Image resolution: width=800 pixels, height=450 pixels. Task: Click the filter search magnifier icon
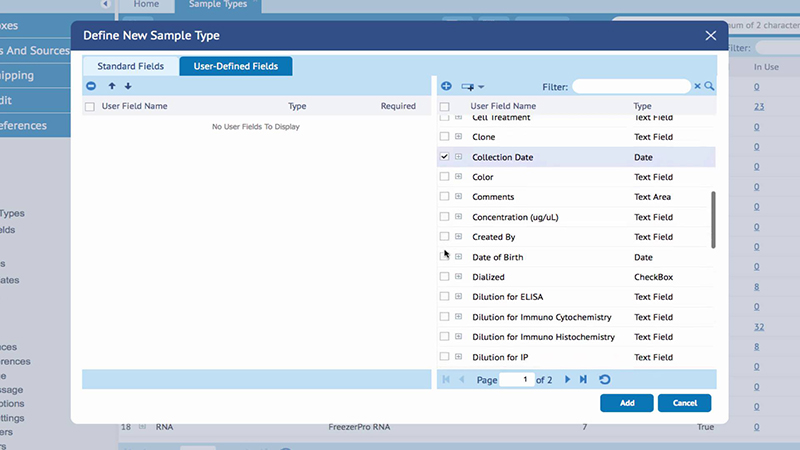[x=710, y=87]
